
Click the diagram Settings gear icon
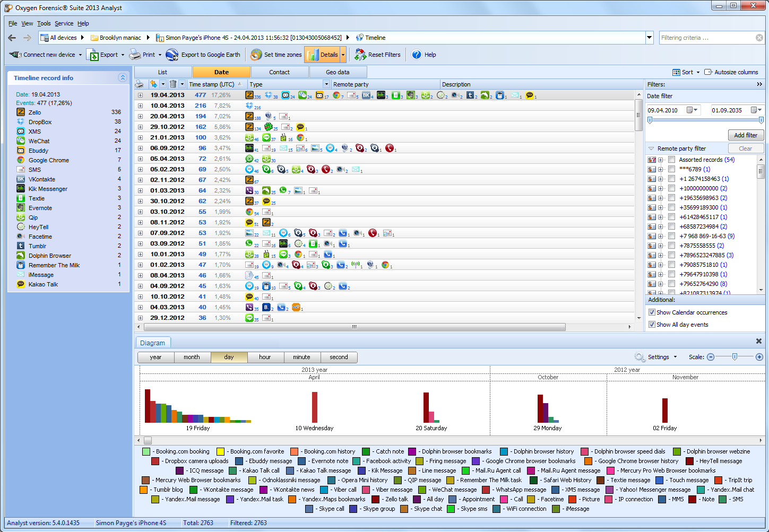pos(640,357)
